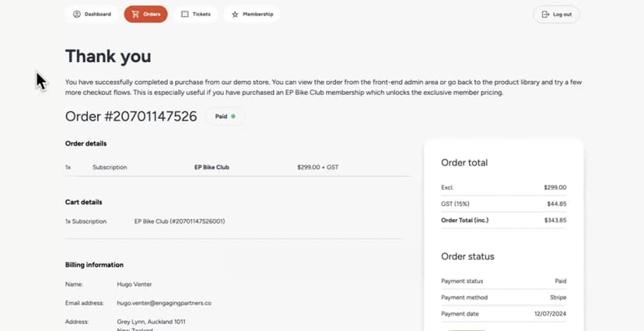Click the hugo.venter email address
Screen dimensions: 644x331
(164, 303)
